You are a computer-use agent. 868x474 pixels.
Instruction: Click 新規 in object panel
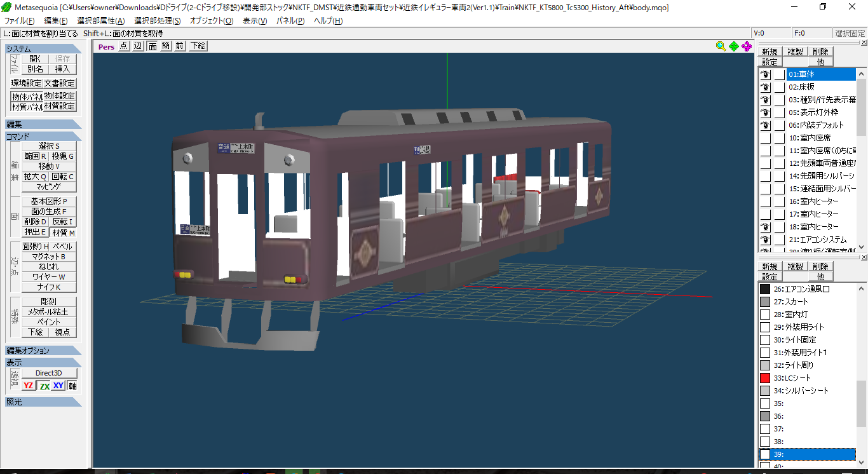point(770,52)
